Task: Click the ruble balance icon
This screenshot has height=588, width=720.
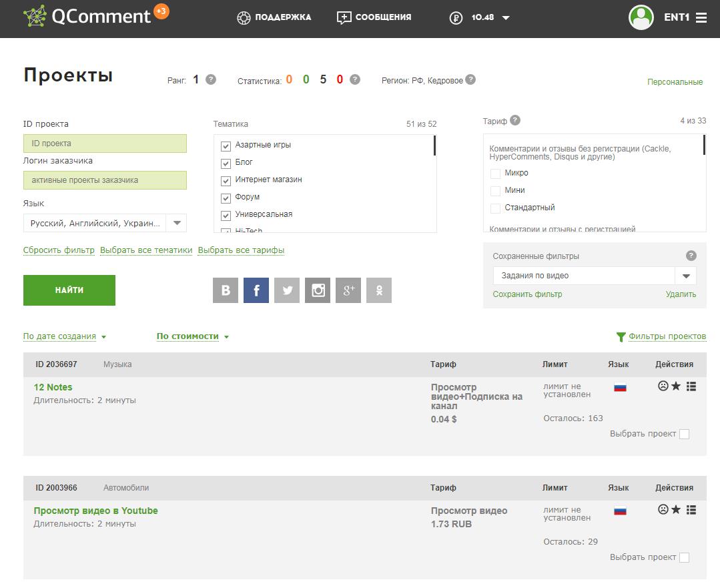Action: point(456,18)
